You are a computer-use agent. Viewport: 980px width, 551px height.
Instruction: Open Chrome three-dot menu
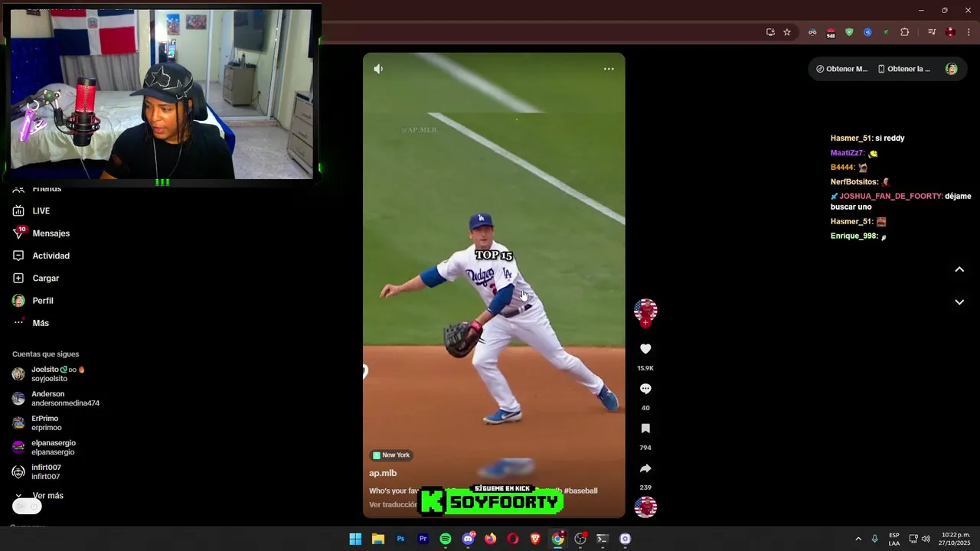pos(969,32)
